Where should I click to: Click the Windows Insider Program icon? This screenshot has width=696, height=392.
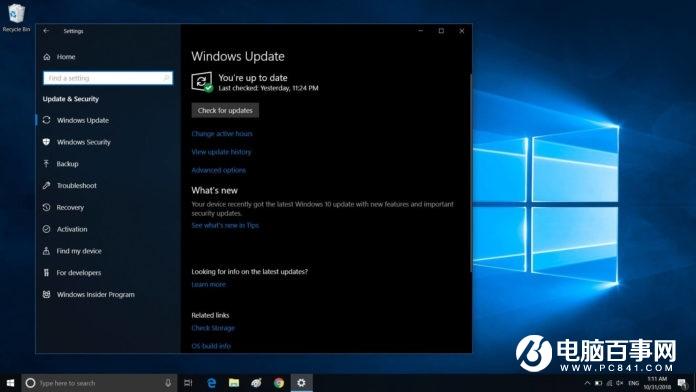[x=46, y=294]
